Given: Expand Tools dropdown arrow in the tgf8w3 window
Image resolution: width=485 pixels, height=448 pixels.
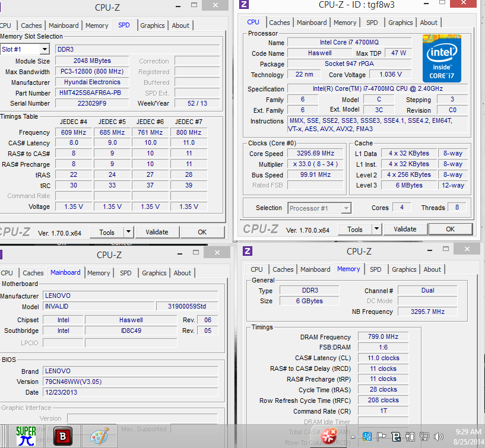Looking at the screenshot, I should pos(376,229).
